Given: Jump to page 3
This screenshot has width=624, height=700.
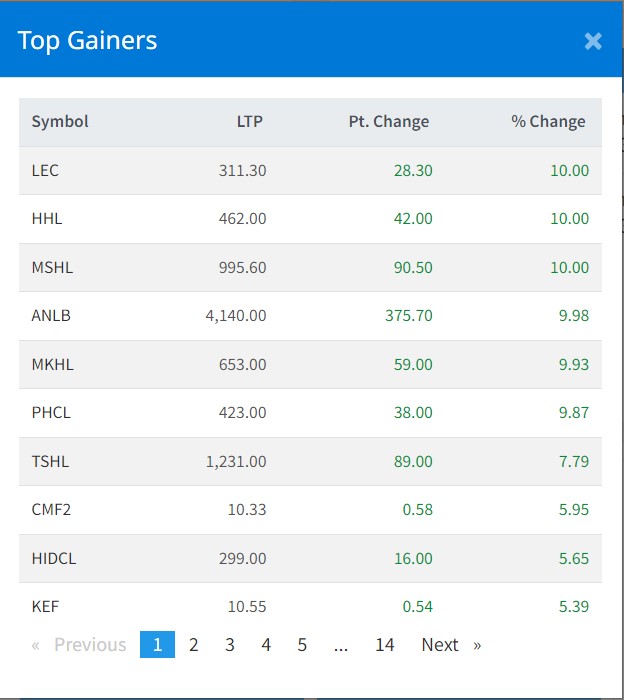Looking at the screenshot, I should (230, 645).
